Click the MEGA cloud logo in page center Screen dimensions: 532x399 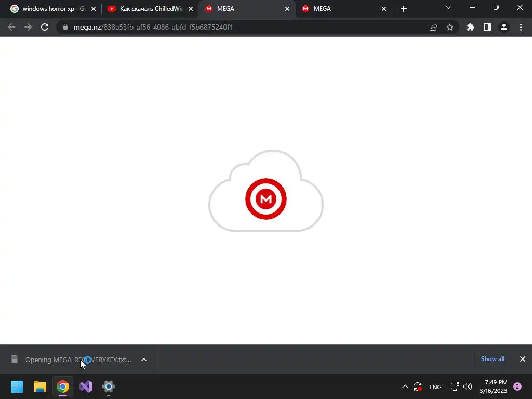tap(266, 191)
